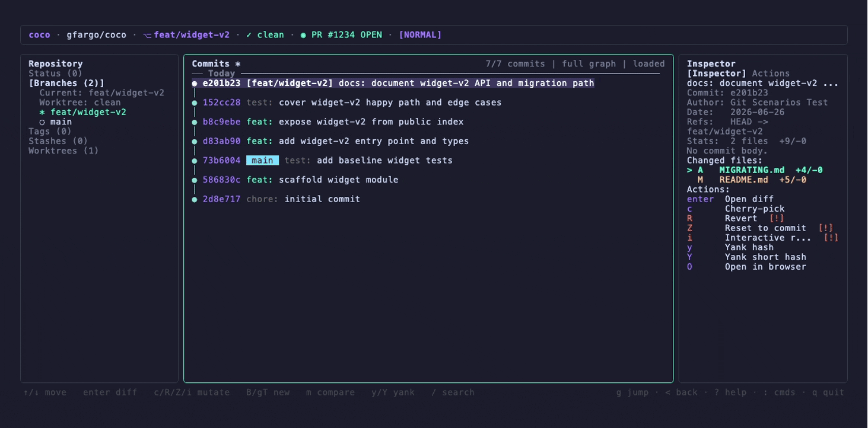Click the branch icon before feat/widget-v2 in header
Image resolution: width=868 pixels, height=428 pixels.
tap(147, 35)
